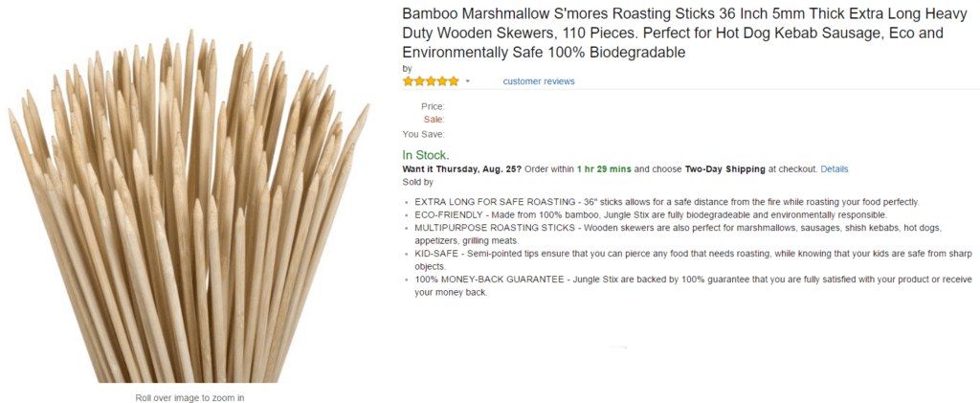This screenshot has width=980, height=403.
Task: Click the green "1 hr 29 mins" countdown
Action: (x=604, y=169)
